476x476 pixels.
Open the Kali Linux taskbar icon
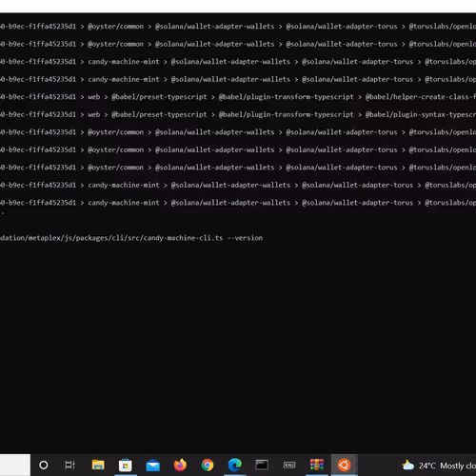289,466
